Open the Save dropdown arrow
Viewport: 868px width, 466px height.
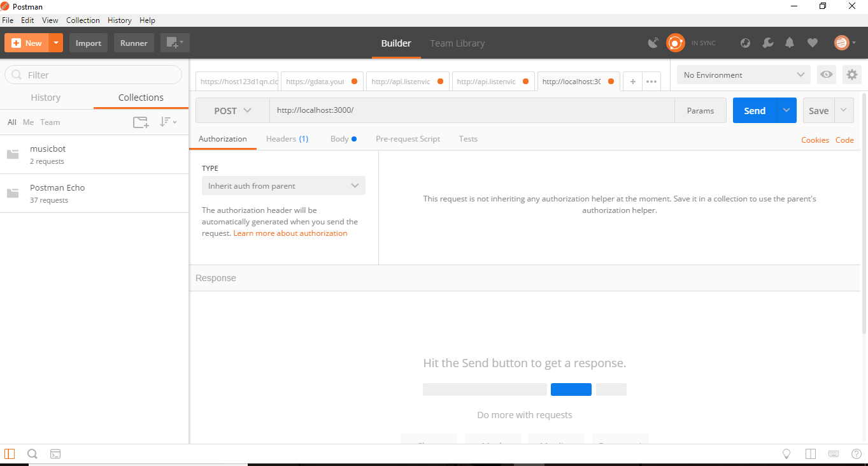click(844, 110)
